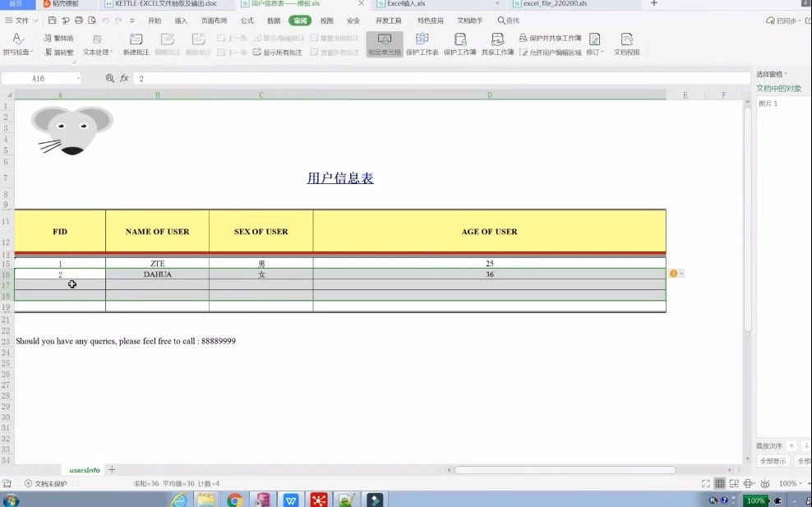This screenshot has width=812, height=507.
Task: Click the 共享工作簿 sharing icon
Action: (498, 45)
